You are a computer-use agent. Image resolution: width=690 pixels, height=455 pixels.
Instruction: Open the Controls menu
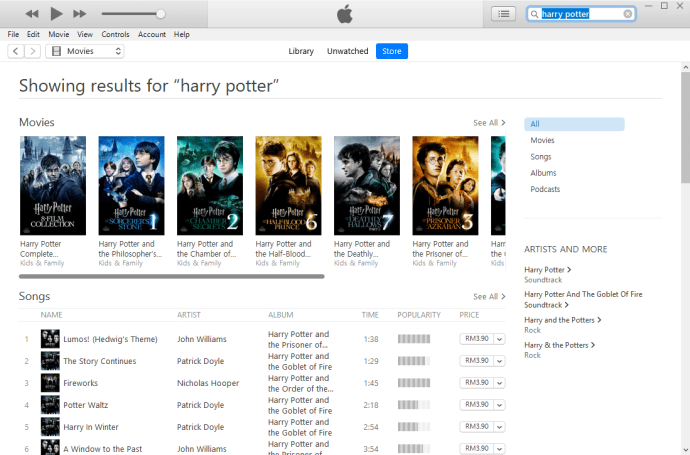[115, 34]
